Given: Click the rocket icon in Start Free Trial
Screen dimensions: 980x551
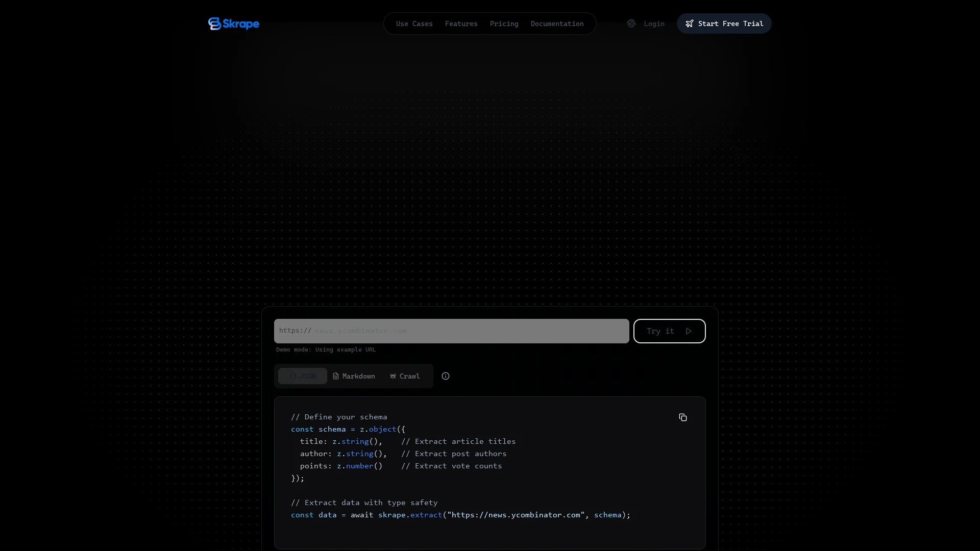Looking at the screenshot, I should point(690,23).
